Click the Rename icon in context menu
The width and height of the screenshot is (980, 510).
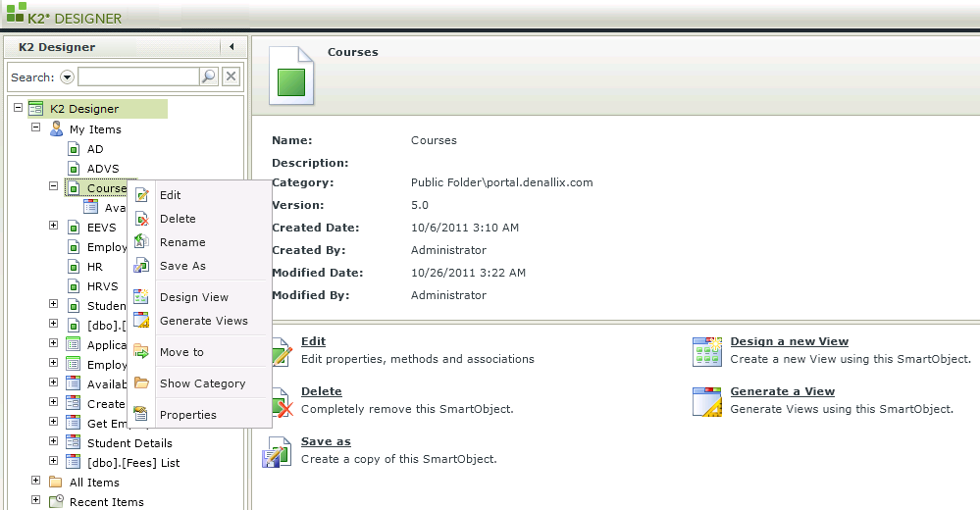(142, 241)
